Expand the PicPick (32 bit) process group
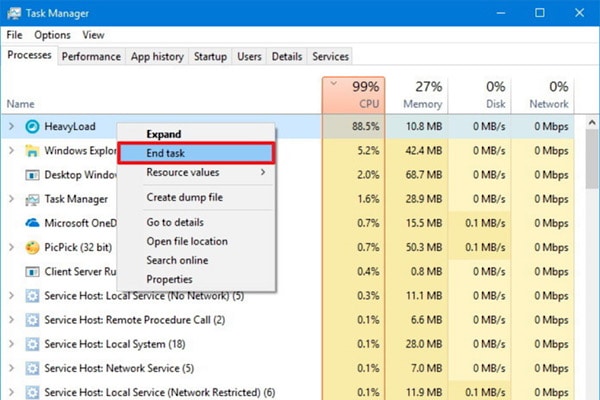Image resolution: width=600 pixels, height=400 pixels. pyautogui.click(x=11, y=247)
